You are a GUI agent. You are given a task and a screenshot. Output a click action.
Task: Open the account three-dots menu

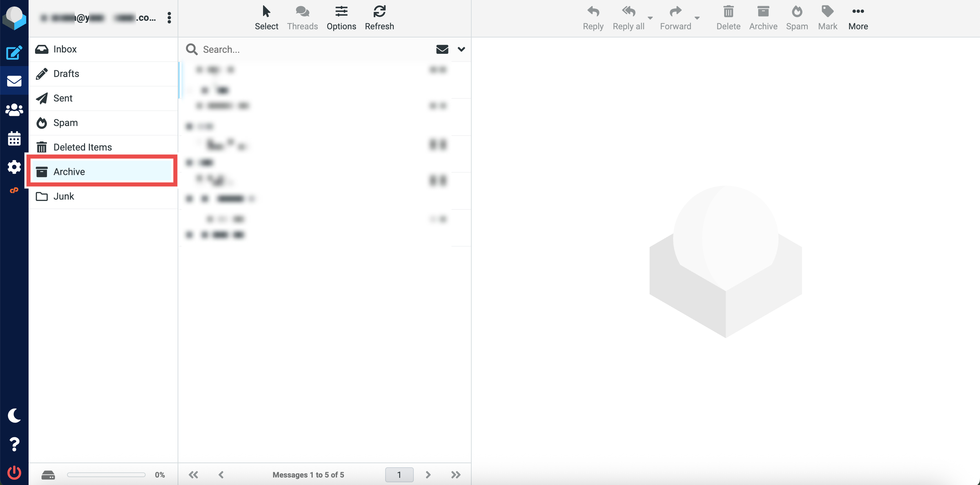tap(169, 17)
